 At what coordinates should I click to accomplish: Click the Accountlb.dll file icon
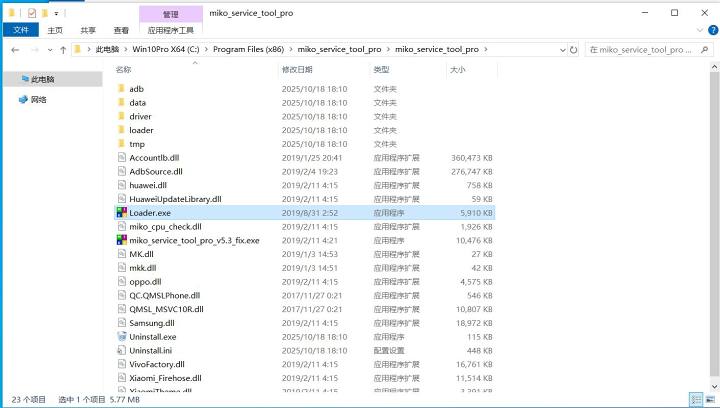[x=122, y=157]
